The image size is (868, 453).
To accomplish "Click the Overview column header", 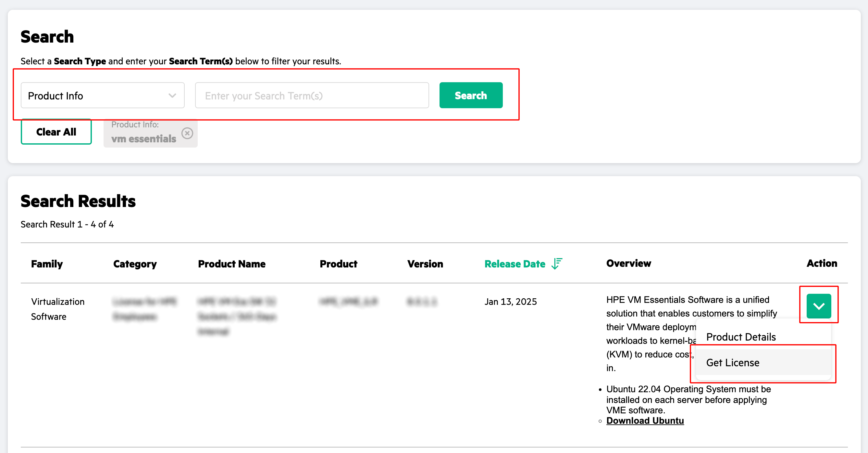I will click(x=628, y=263).
